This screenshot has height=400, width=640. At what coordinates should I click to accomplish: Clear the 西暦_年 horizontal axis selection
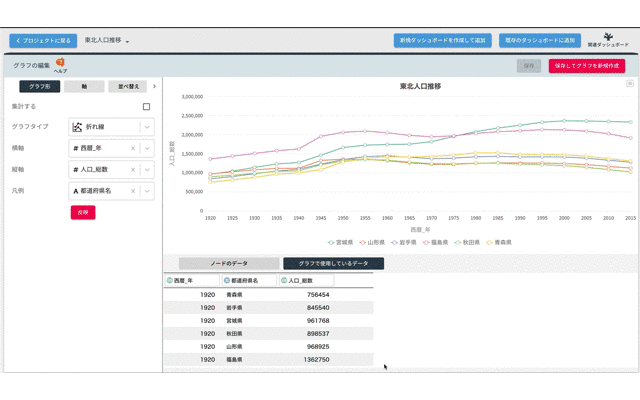(x=133, y=148)
